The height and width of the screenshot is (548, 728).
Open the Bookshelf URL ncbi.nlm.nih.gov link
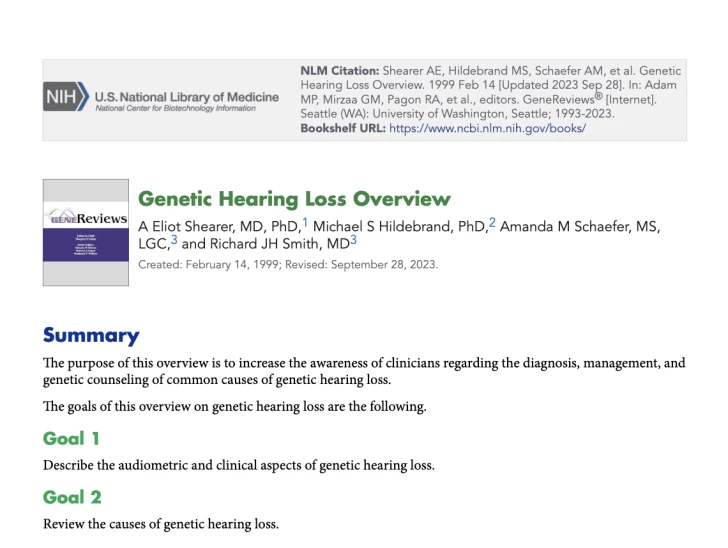point(487,128)
